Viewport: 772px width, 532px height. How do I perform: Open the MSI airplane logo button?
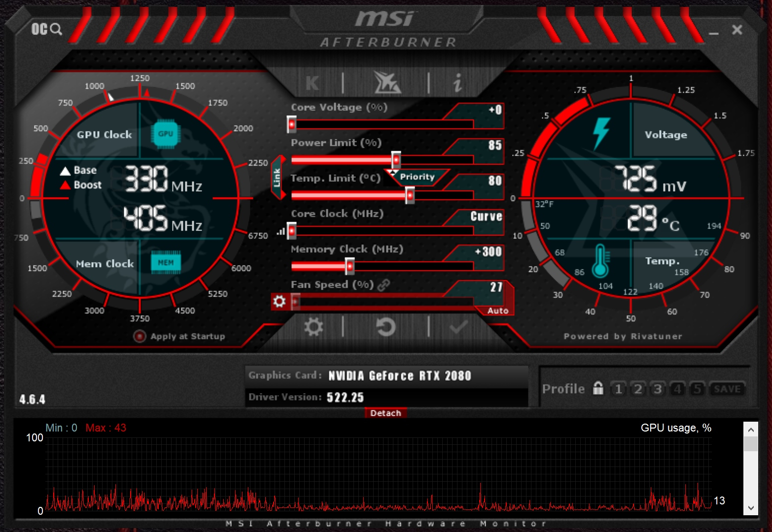[387, 82]
